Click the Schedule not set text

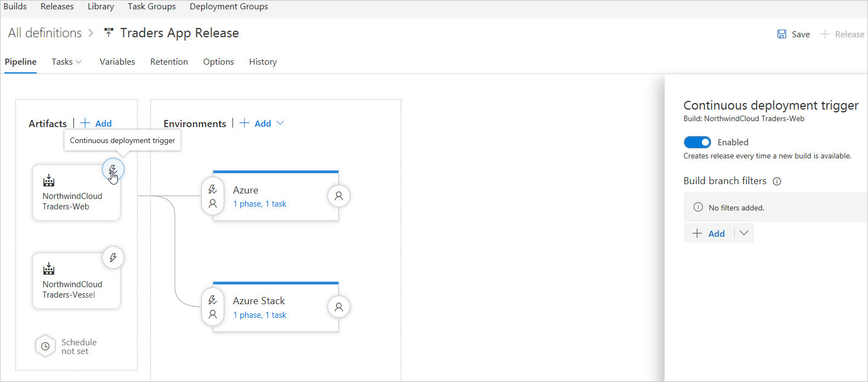click(79, 346)
